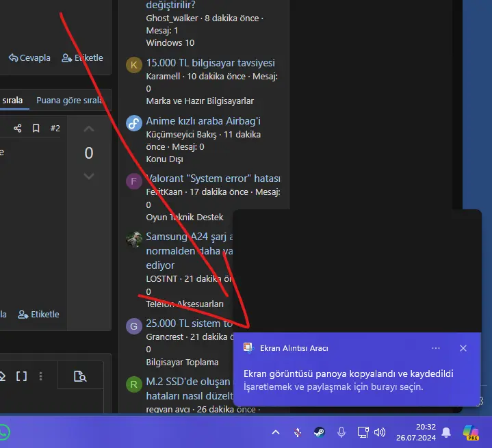Dismiss the Ekran Alıntısı Aracı notification
The width and height of the screenshot is (492, 448).
[463, 348]
